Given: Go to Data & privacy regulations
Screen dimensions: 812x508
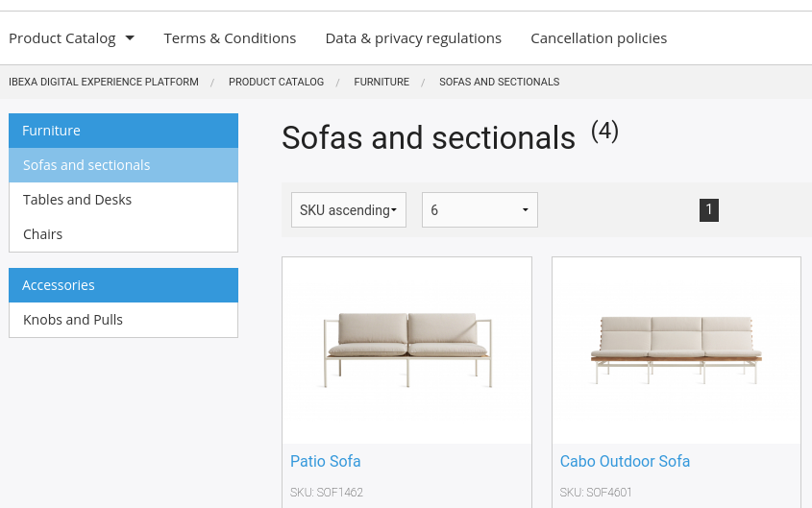Looking at the screenshot, I should click(x=413, y=38).
